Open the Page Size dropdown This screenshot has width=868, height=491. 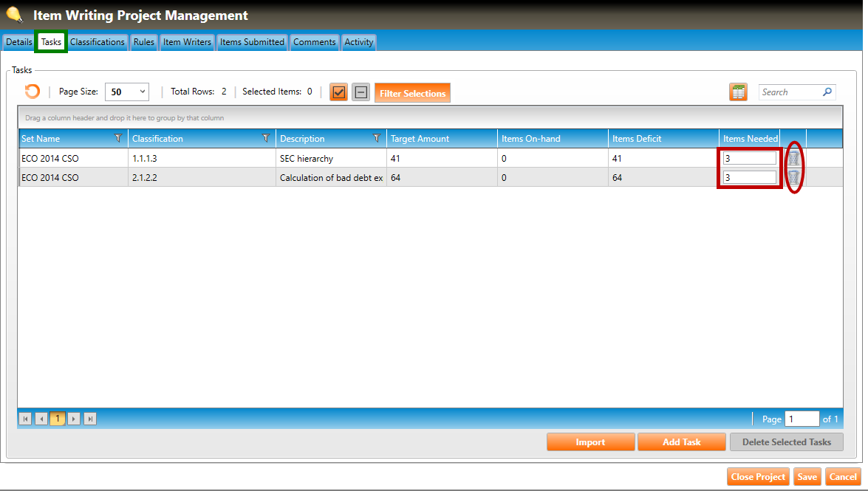[127, 92]
